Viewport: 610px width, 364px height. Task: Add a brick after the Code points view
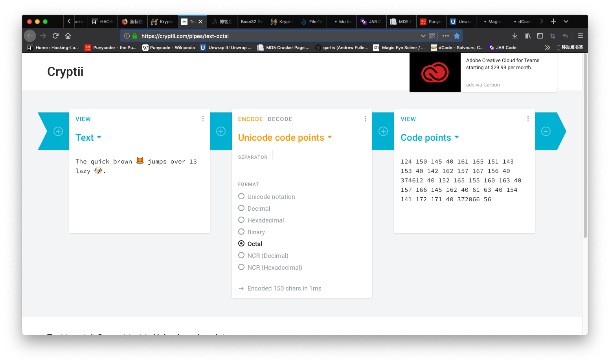tap(546, 131)
